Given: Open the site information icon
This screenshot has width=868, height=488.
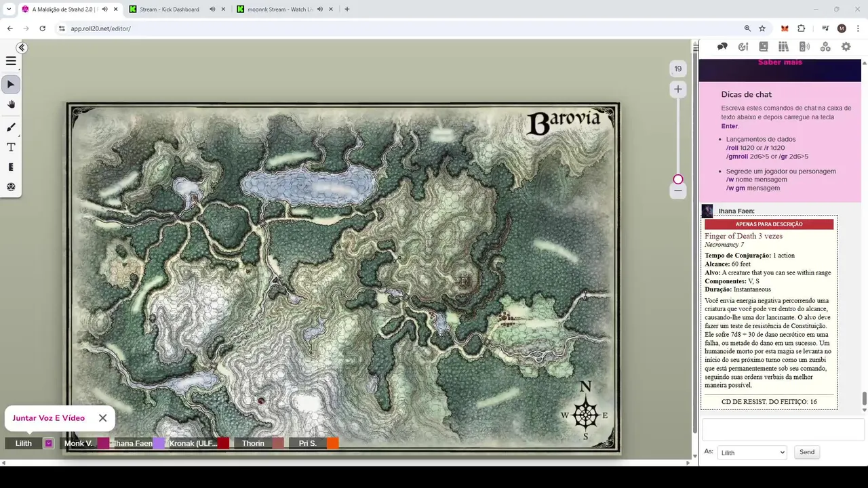Looking at the screenshot, I should [x=62, y=28].
